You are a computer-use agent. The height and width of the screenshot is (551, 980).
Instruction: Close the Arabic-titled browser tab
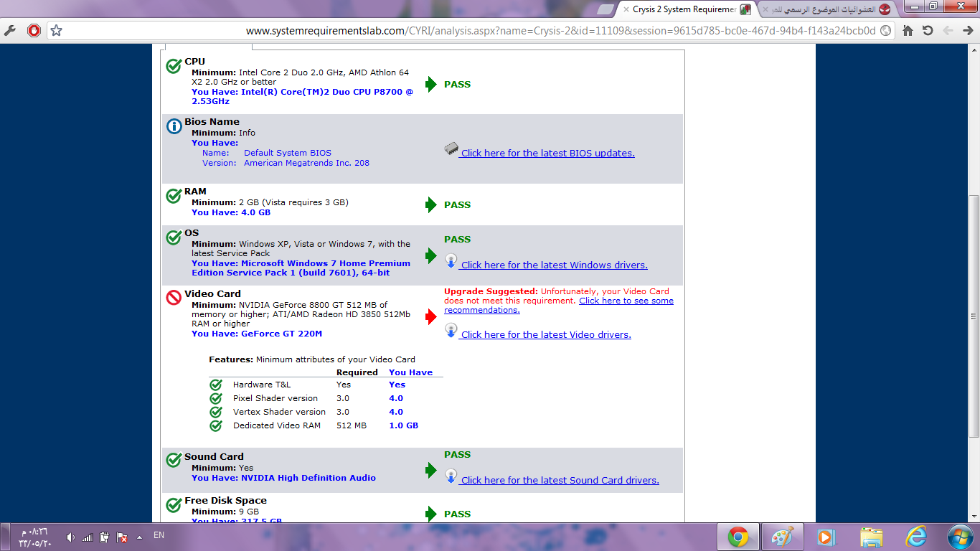click(x=765, y=10)
